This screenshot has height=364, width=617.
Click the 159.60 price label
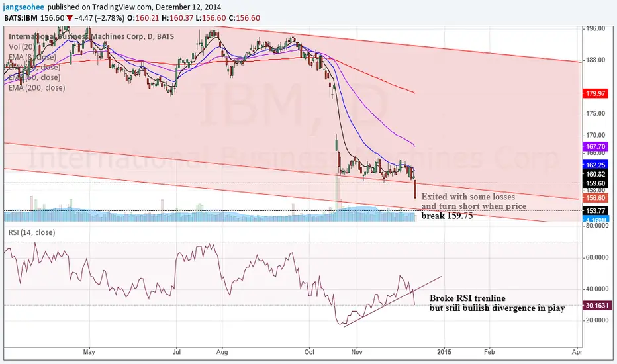click(595, 183)
